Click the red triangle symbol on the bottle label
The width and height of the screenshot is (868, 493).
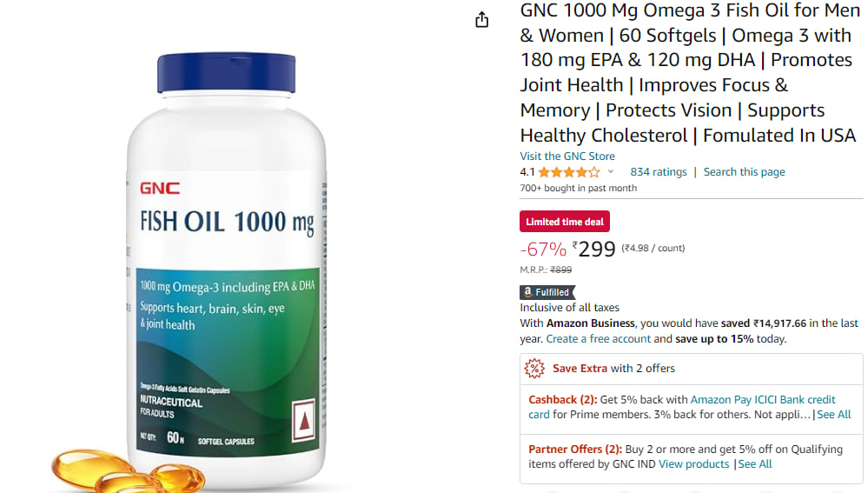[x=304, y=421]
